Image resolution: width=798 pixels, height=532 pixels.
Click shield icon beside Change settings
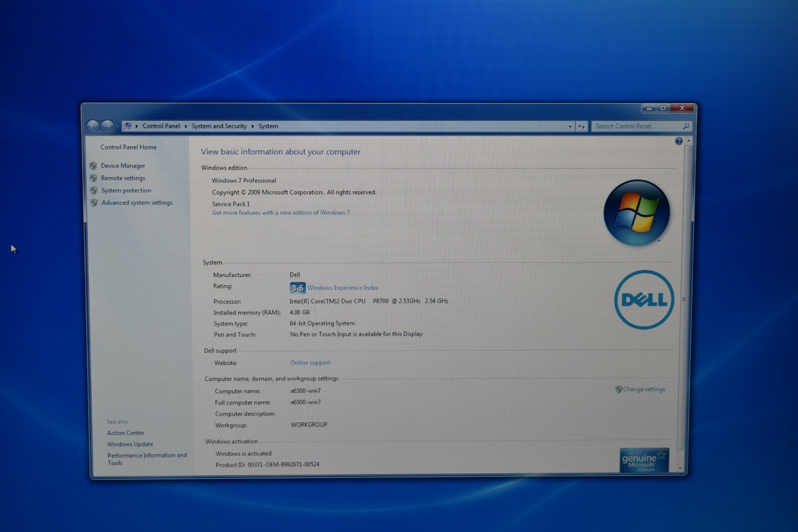(x=618, y=389)
